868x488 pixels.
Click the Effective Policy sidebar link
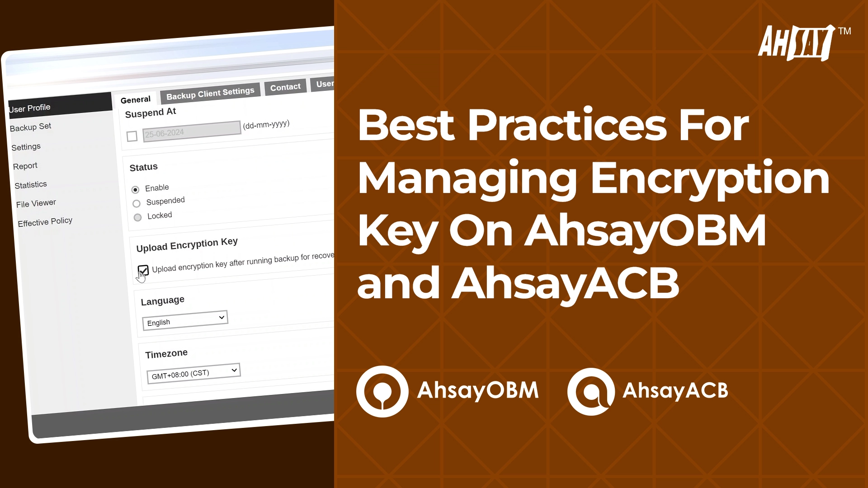pyautogui.click(x=45, y=222)
